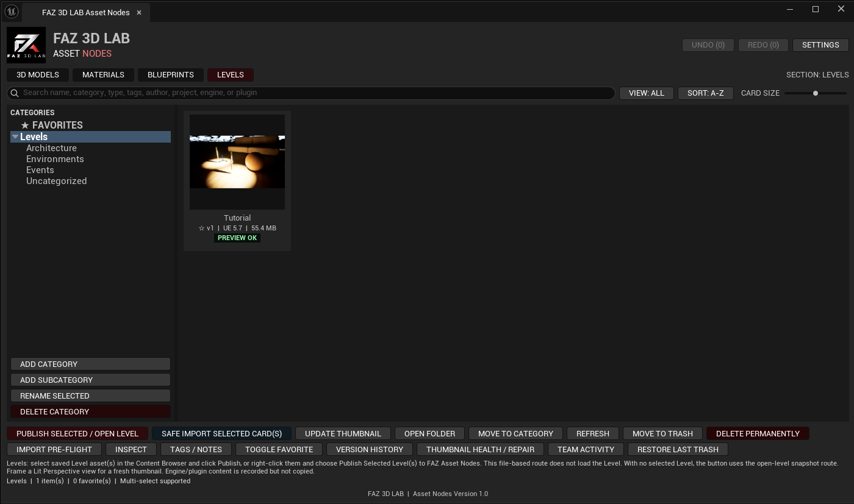The width and height of the screenshot is (854, 504).
Task: Adjust the Card Size slider
Action: pos(816,93)
